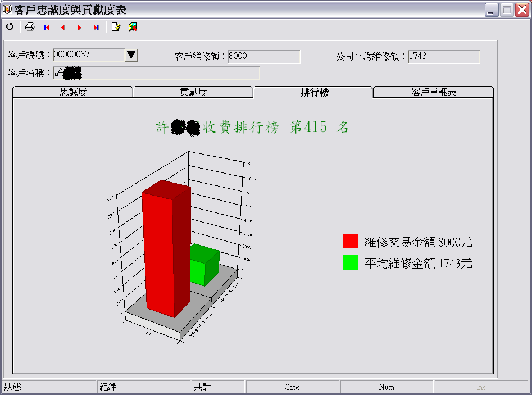Click the printer icon to print
This screenshot has height=395, width=532.
(30, 27)
